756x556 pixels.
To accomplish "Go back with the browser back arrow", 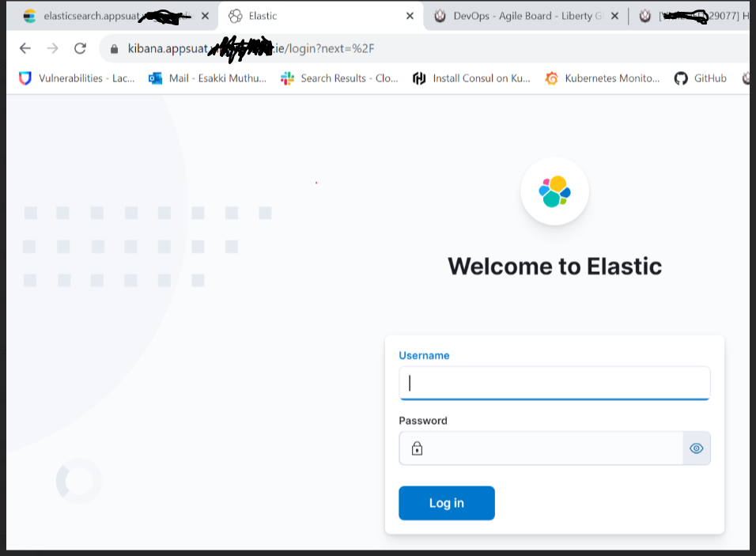I will tap(25, 48).
